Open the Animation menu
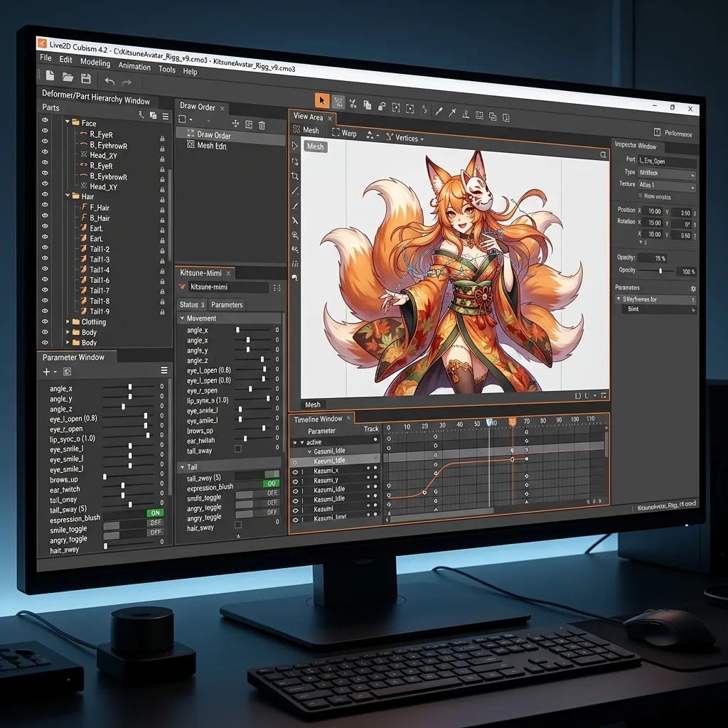This screenshot has width=728, height=728. pos(134,66)
